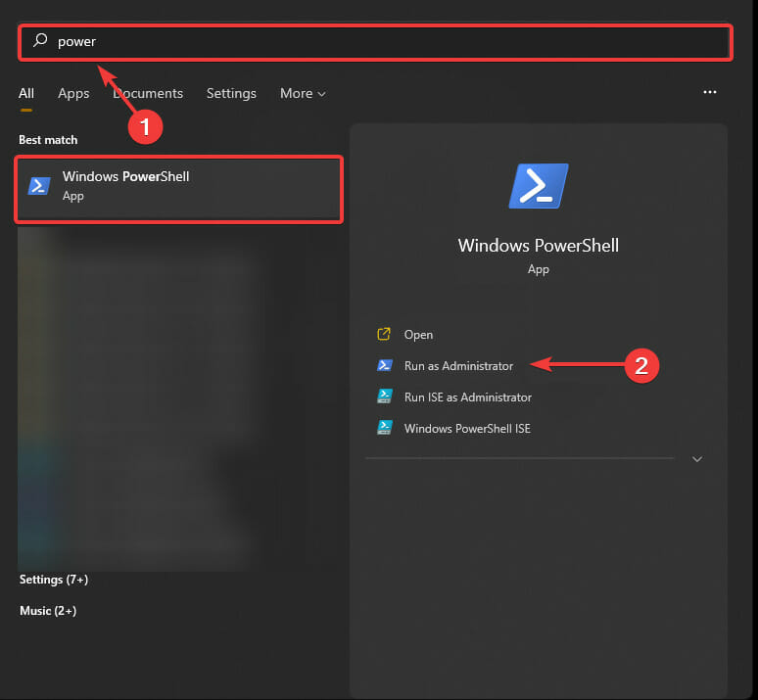This screenshot has height=700, width=758.
Task: Click the Windows PowerShell ISE icon
Action: pos(385,428)
